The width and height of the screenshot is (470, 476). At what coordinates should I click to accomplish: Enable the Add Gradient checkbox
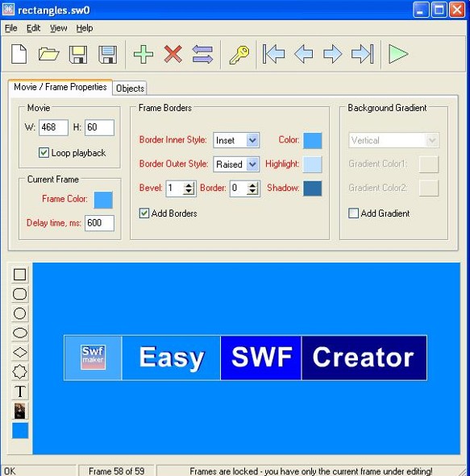(x=353, y=213)
